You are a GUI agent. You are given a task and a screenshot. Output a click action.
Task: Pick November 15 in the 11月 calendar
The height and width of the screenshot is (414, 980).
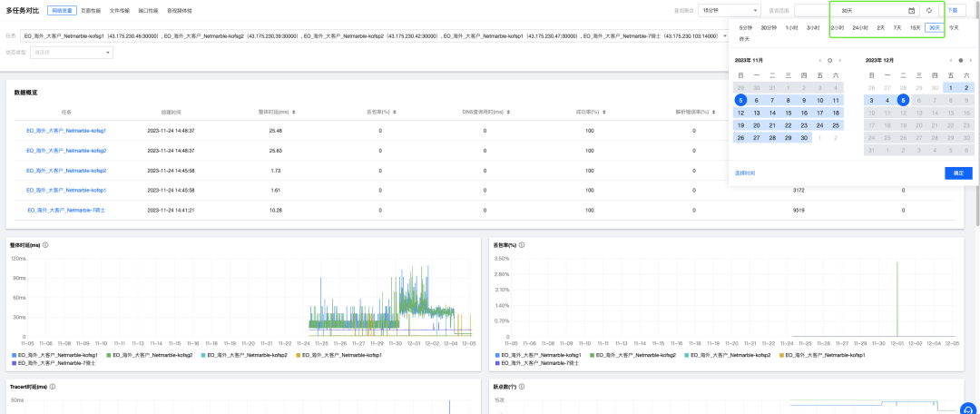pos(789,113)
